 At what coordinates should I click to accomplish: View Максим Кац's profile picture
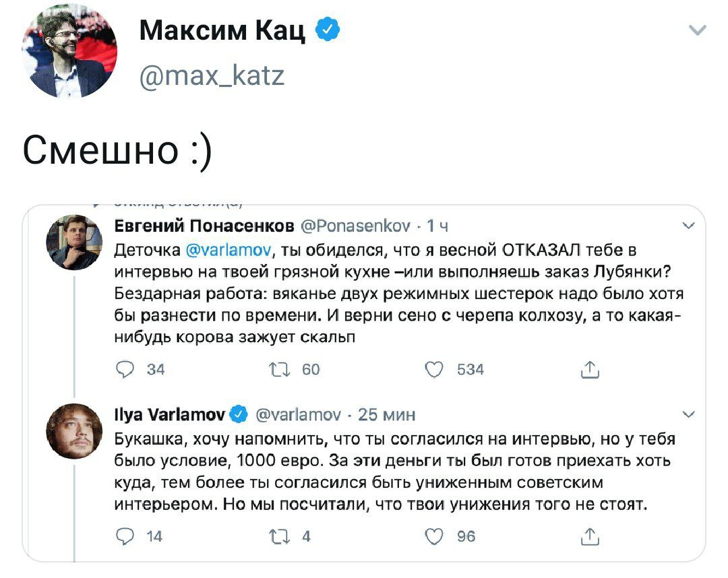[x=69, y=51]
